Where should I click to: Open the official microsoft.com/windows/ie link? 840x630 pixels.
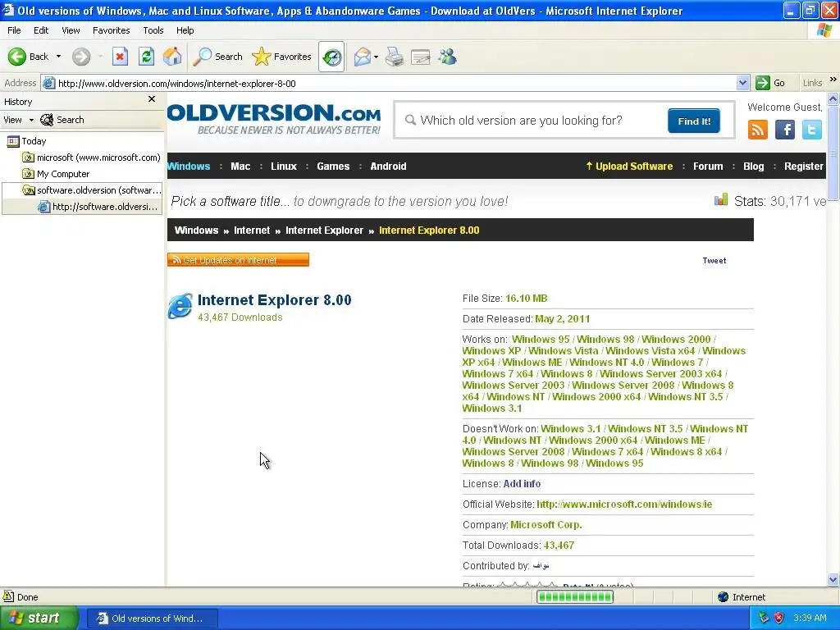click(624, 504)
